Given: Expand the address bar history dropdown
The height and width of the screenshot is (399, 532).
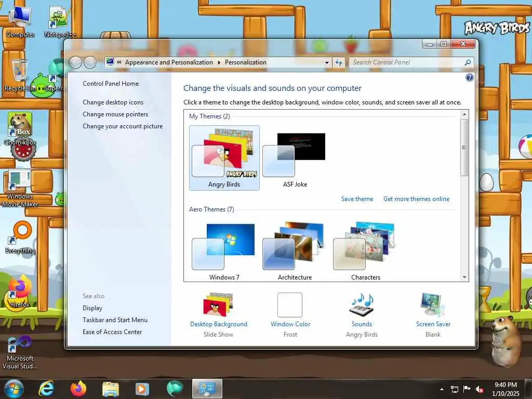Looking at the screenshot, I should (327, 62).
